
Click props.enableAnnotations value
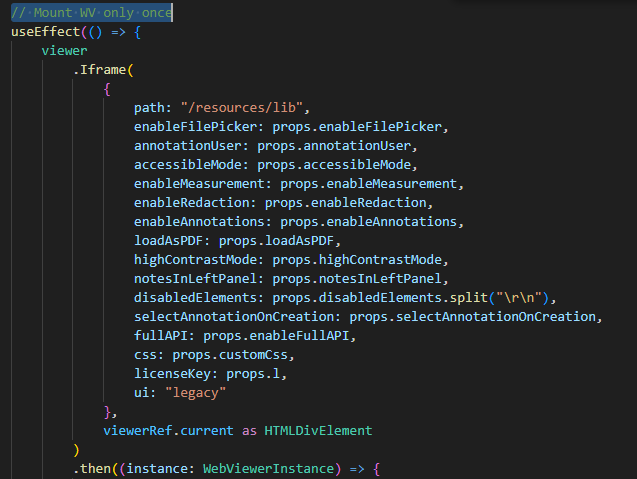pos(369,222)
